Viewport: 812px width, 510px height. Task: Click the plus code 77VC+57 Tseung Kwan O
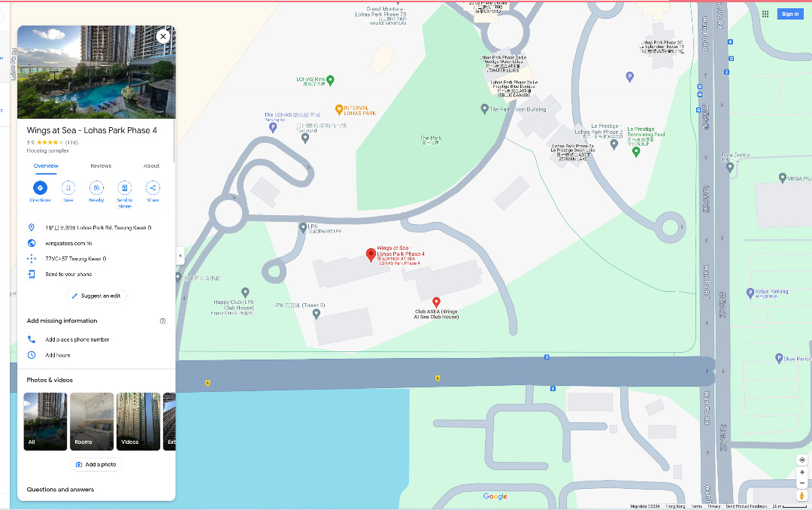click(76, 259)
